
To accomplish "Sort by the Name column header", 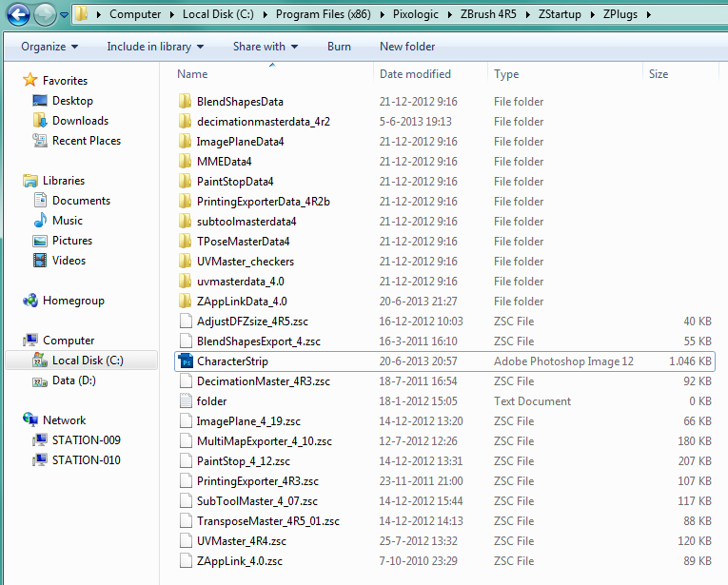I will [192, 74].
